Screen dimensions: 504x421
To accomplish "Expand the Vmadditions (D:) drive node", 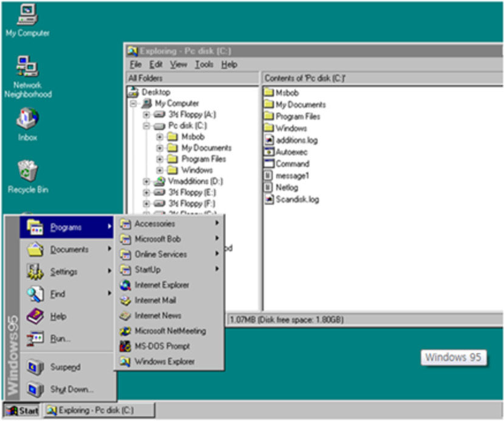I will (x=146, y=181).
